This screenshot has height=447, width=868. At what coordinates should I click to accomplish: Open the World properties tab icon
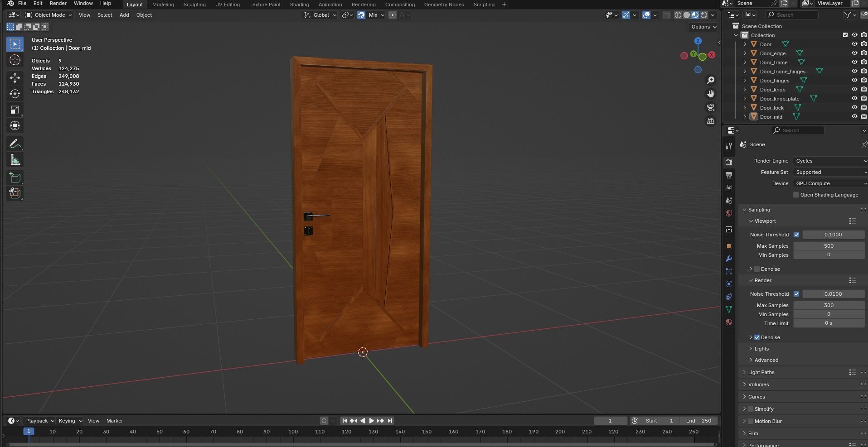pyautogui.click(x=729, y=213)
